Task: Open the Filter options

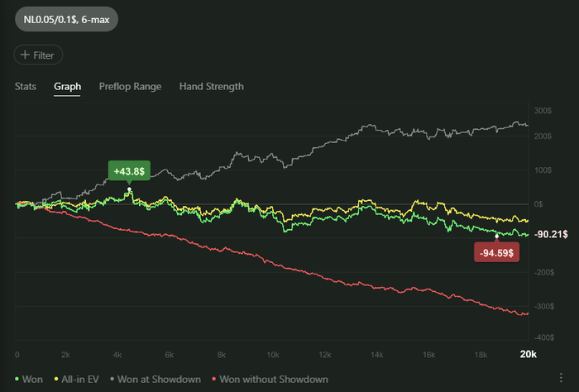Action: pyautogui.click(x=38, y=55)
